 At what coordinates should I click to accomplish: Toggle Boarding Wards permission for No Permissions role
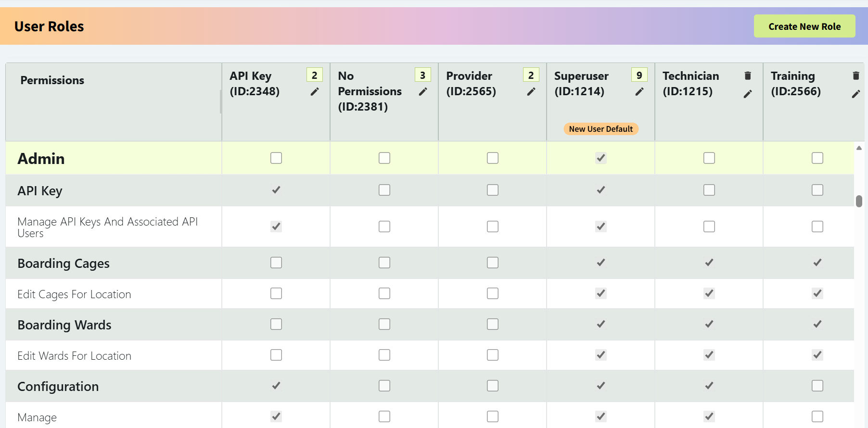tap(384, 324)
